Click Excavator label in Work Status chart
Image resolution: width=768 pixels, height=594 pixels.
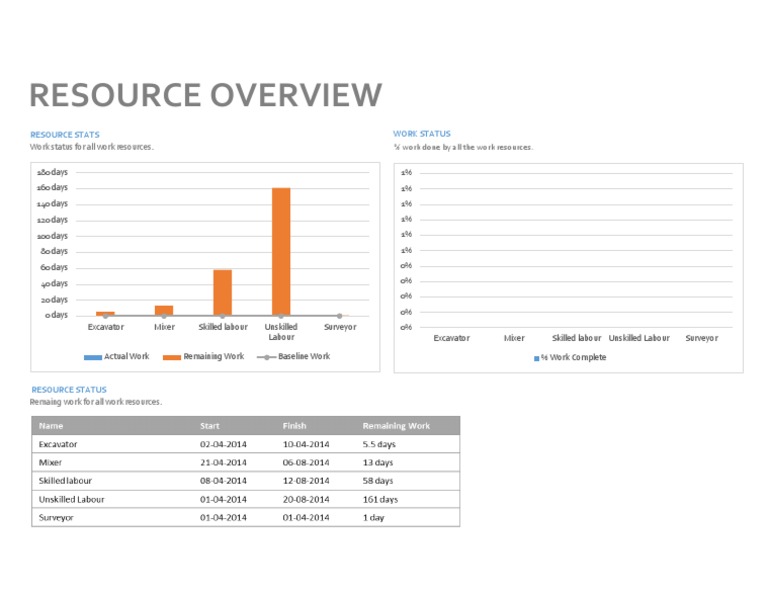pyautogui.click(x=452, y=338)
